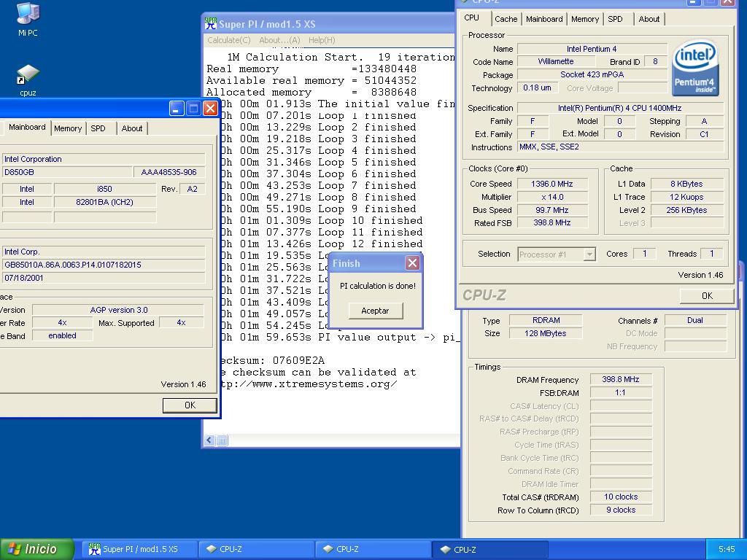Open the cpuz desktop shortcut
Viewport: 747px width, 560px height.
tap(28, 80)
